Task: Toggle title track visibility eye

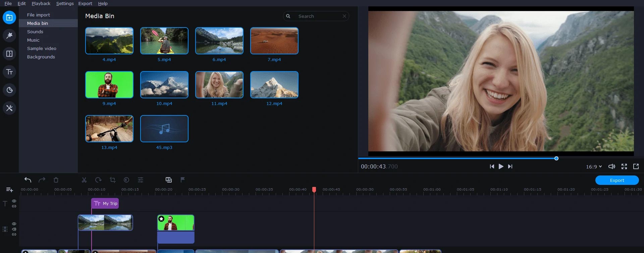Action: [14, 201]
